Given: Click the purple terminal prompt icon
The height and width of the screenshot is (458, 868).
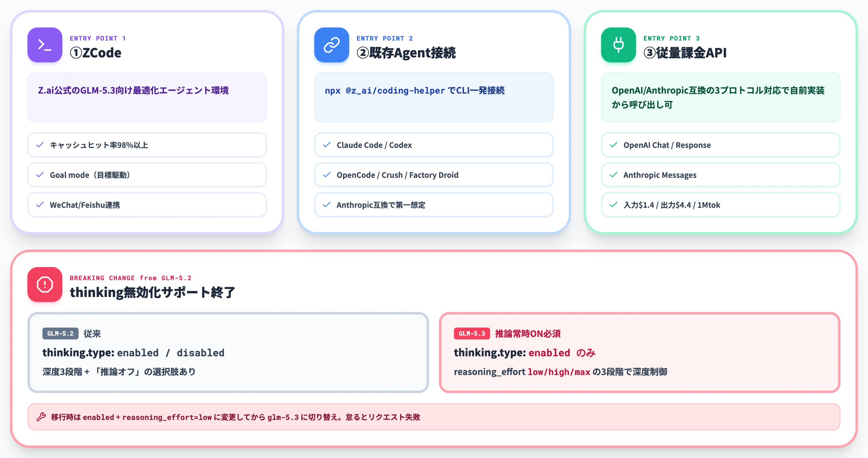Looking at the screenshot, I should (x=45, y=45).
